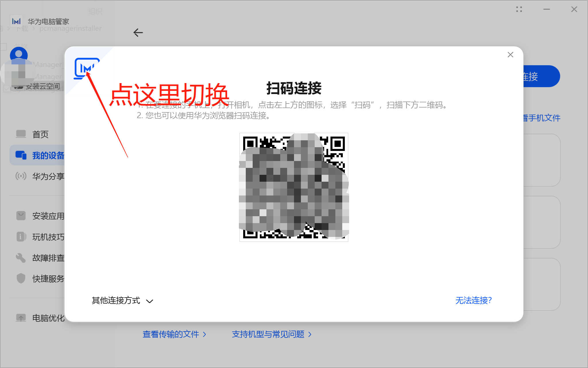The height and width of the screenshot is (368, 588).
Task: Expand 其他连接方式 dropdown
Action: click(x=122, y=300)
